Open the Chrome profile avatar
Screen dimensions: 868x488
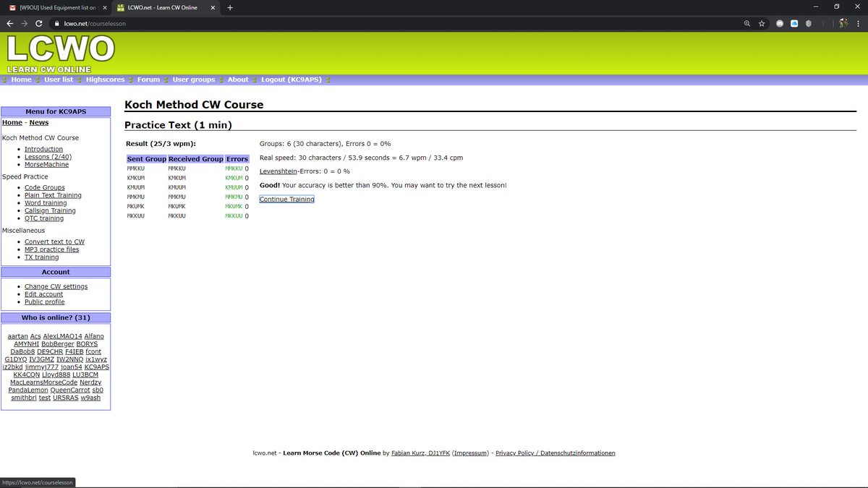point(843,23)
